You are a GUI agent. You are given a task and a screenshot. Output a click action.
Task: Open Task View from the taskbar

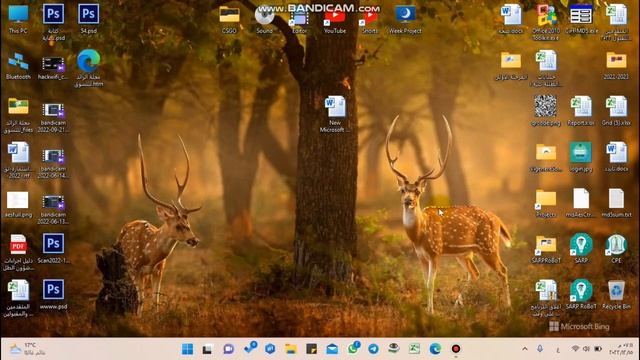pyautogui.click(x=208, y=349)
